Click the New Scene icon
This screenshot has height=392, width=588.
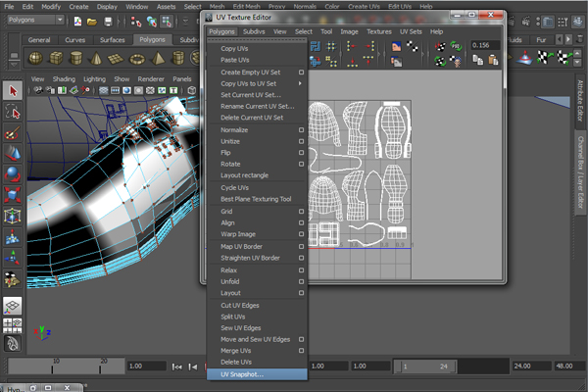click(x=77, y=22)
